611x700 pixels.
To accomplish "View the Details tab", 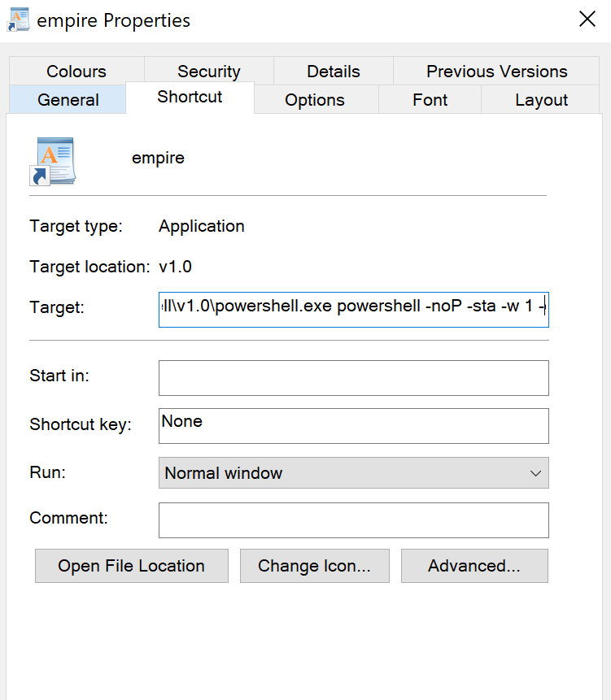I will [333, 72].
